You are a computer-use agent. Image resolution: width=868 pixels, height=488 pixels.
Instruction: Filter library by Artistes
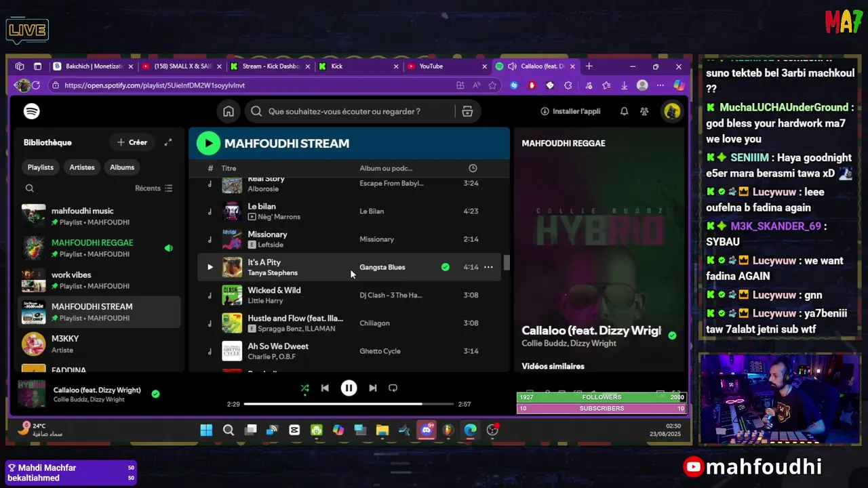82,167
